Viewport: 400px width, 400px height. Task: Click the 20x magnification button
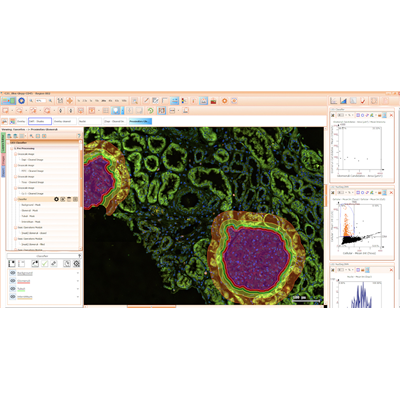pyautogui.click(x=104, y=101)
